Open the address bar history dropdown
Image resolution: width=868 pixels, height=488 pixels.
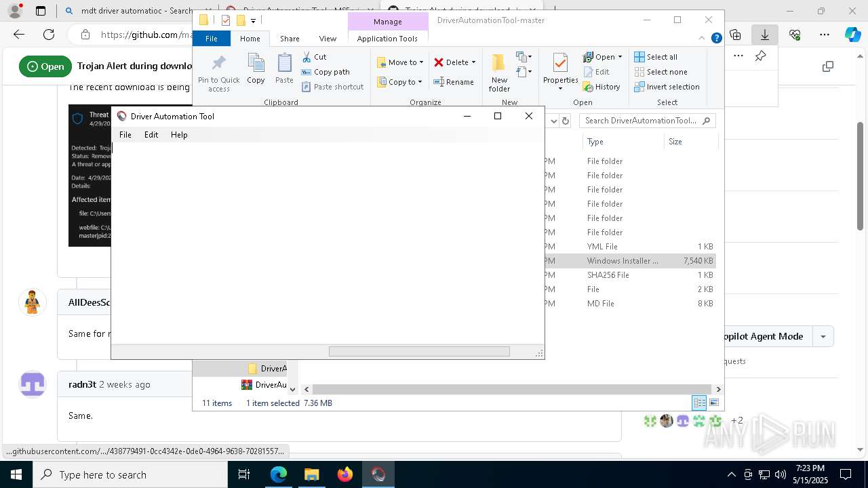click(553, 121)
